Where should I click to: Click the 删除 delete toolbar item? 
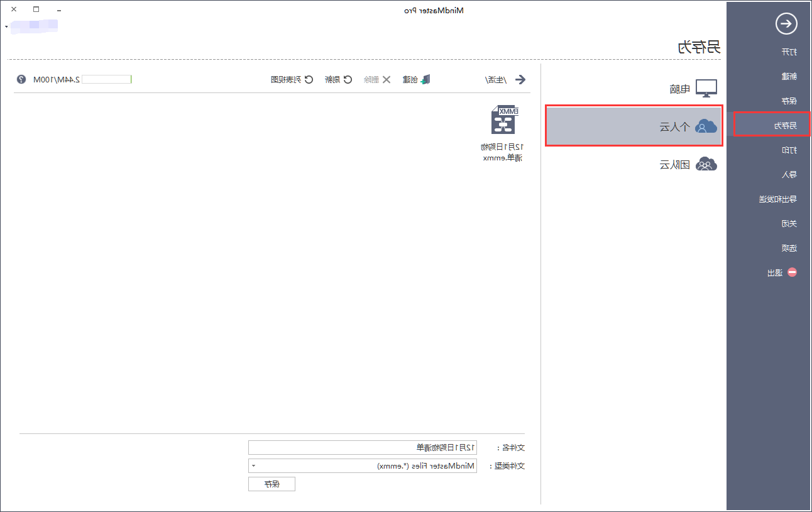pos(377,79)
